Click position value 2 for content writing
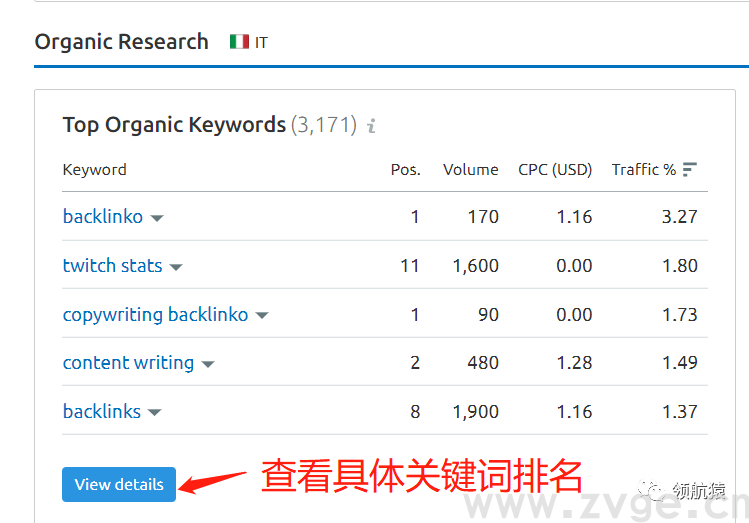 pos(415,363)
